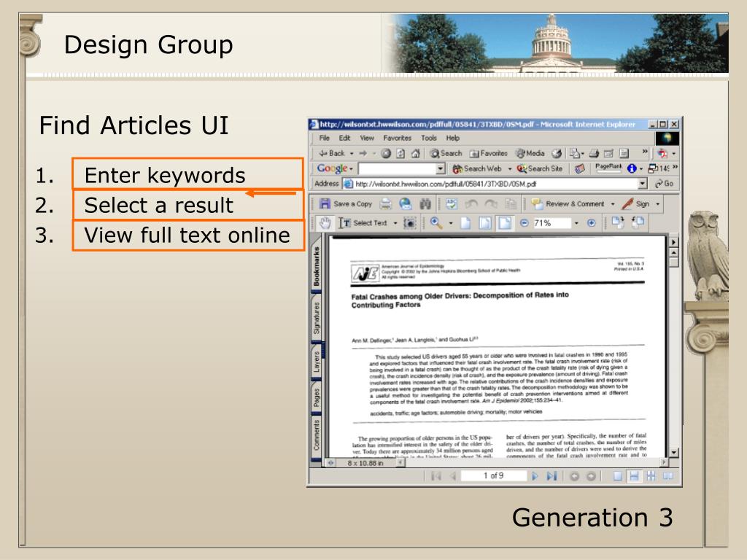This screenshot has width=747, height=560.
Task: Click the IE Back button
Action: point(333,153)
